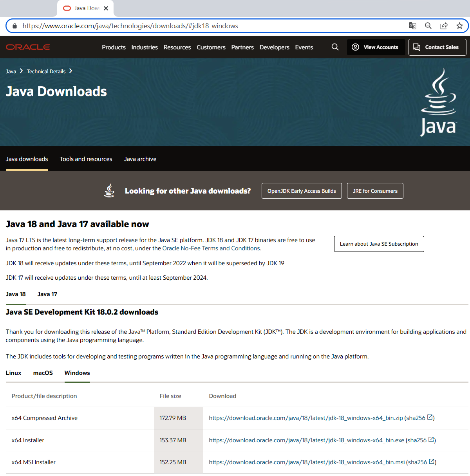Image resolution: width=470 pixels, height=476 pixels.
Task: Click the 152.25 MB file size cell
Action: [179, 462]
